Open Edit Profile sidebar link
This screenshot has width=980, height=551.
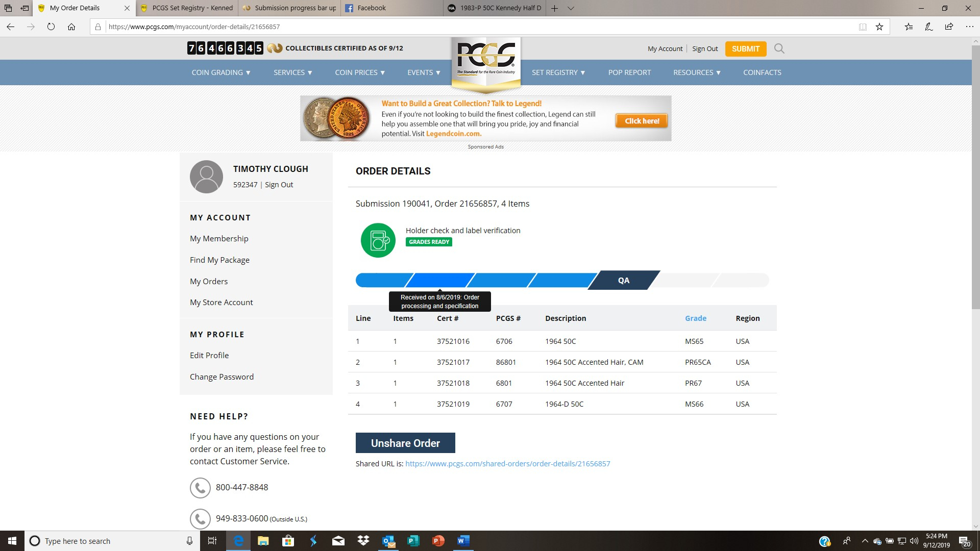tap(209, 356)
